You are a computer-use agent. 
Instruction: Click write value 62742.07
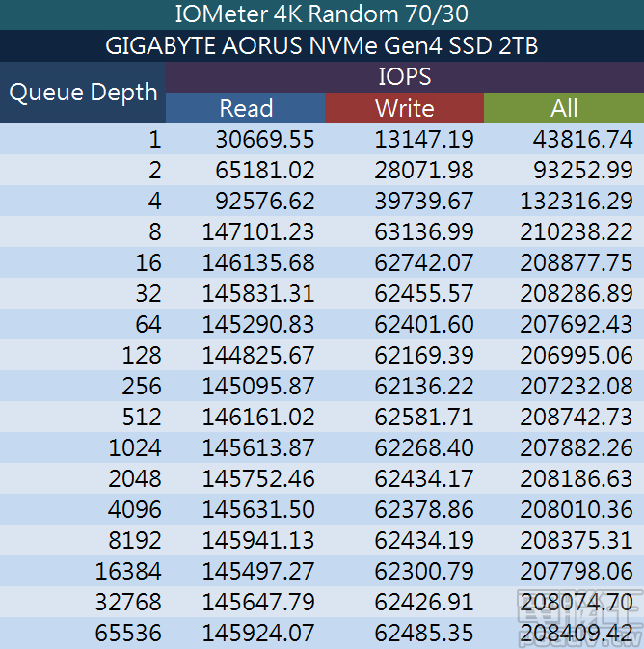coord(424,263)
